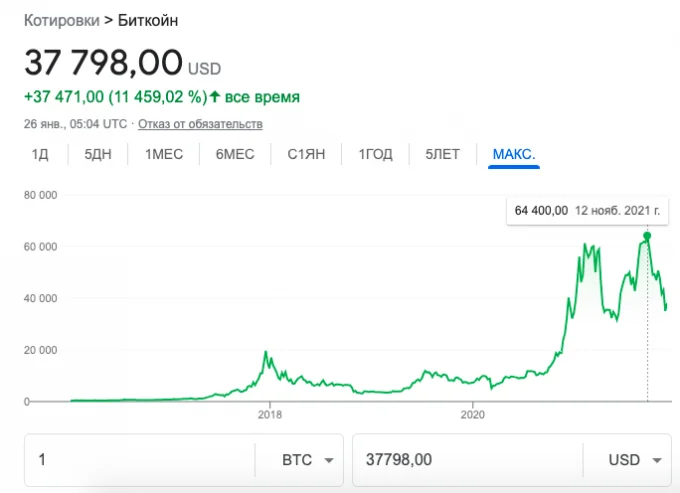The image size is (680, 493).
Task: Click the green up arrow beside все время
Action: pos(215,96)
